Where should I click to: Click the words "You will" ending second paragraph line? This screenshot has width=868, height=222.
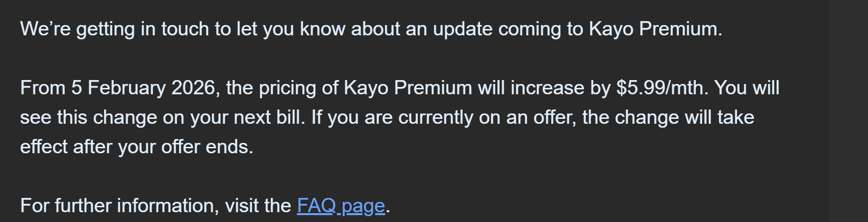(x=746, y=88)
